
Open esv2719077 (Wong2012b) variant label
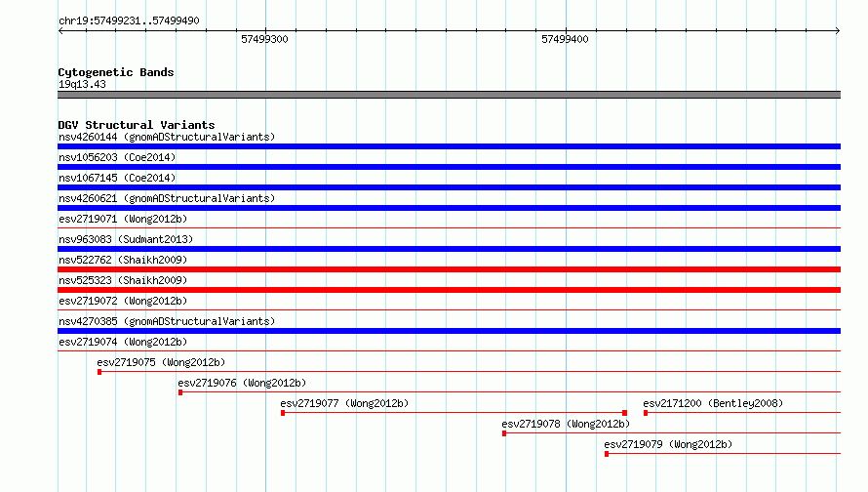click(x=344, y=403)
